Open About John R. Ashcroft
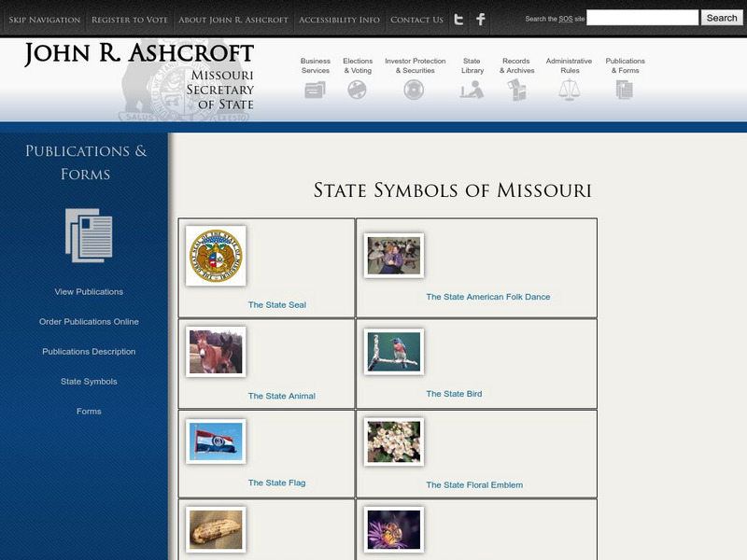747x560 pixels. [x=233, y=20]
